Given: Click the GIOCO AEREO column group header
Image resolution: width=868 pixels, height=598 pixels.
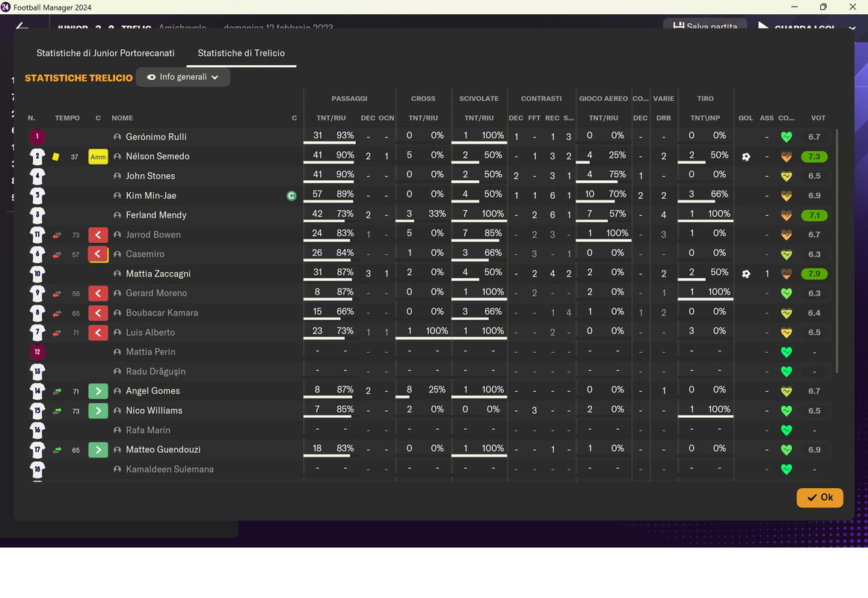Looking at the screenshot, I should tap(603, 99).
